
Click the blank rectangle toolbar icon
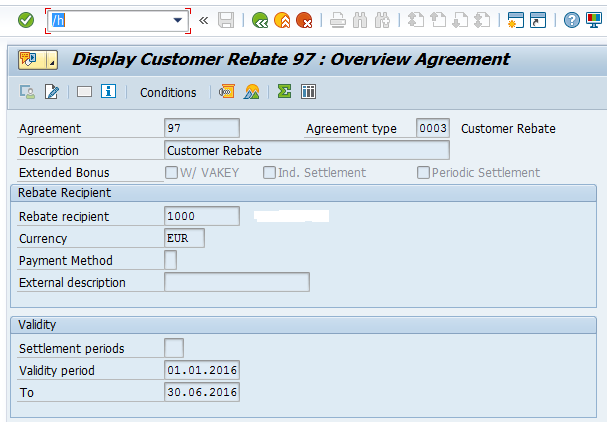(x=84, y=92)
